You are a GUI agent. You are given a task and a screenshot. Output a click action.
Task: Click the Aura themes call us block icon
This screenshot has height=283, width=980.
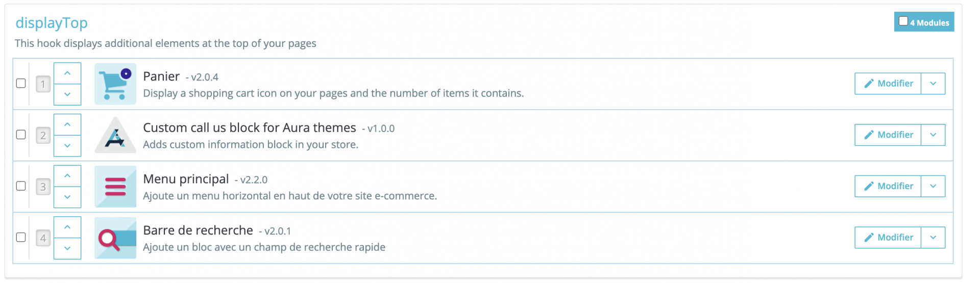[x=115, y=135]
